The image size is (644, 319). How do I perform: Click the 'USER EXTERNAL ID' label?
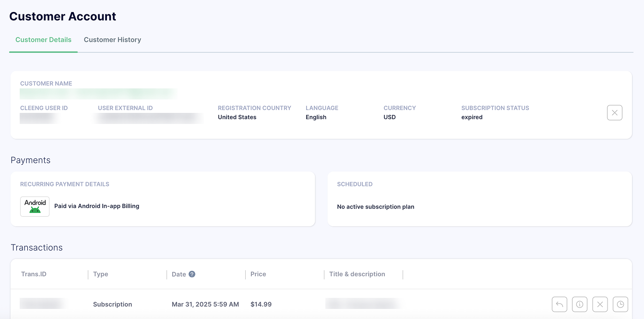[125, 108]
